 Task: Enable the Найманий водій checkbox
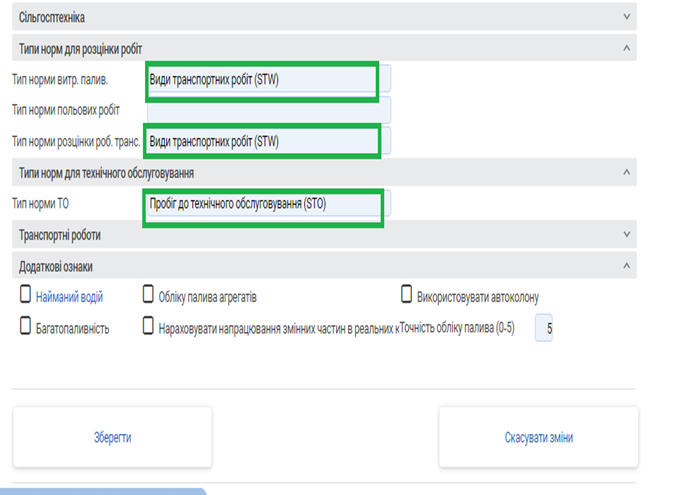click(x=26, y=295)
